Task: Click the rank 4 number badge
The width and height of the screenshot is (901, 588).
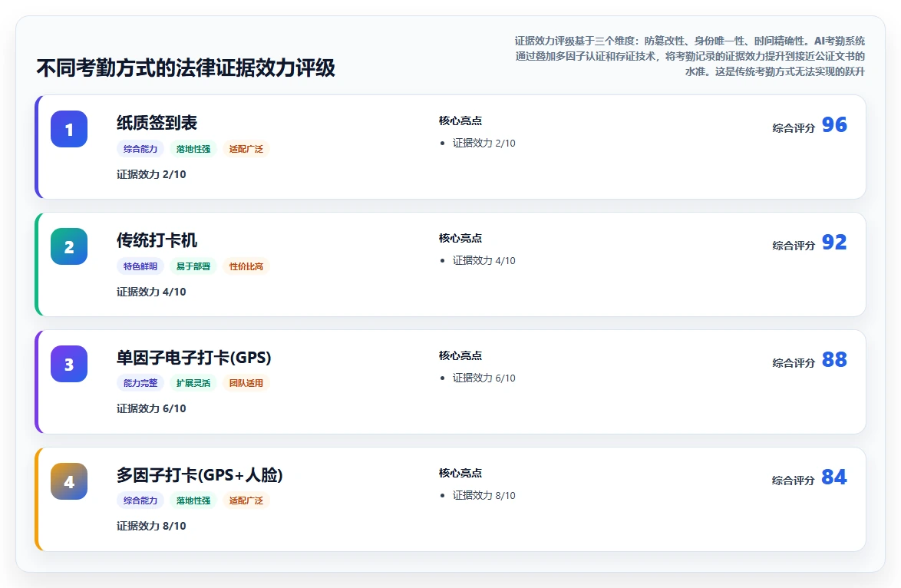Action: (x=69, y=481)
